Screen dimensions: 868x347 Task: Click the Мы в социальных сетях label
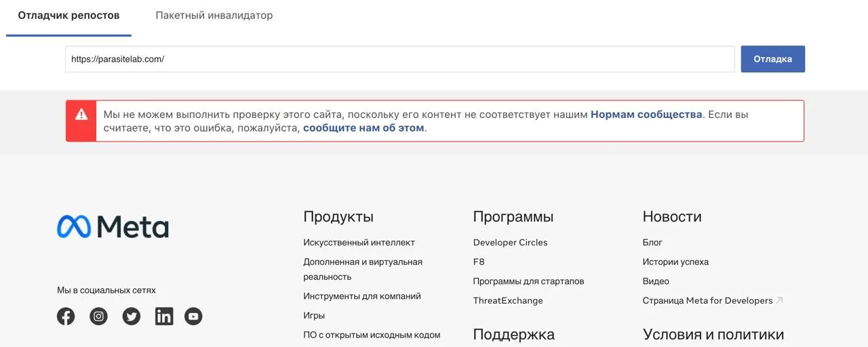coord(106,290)
